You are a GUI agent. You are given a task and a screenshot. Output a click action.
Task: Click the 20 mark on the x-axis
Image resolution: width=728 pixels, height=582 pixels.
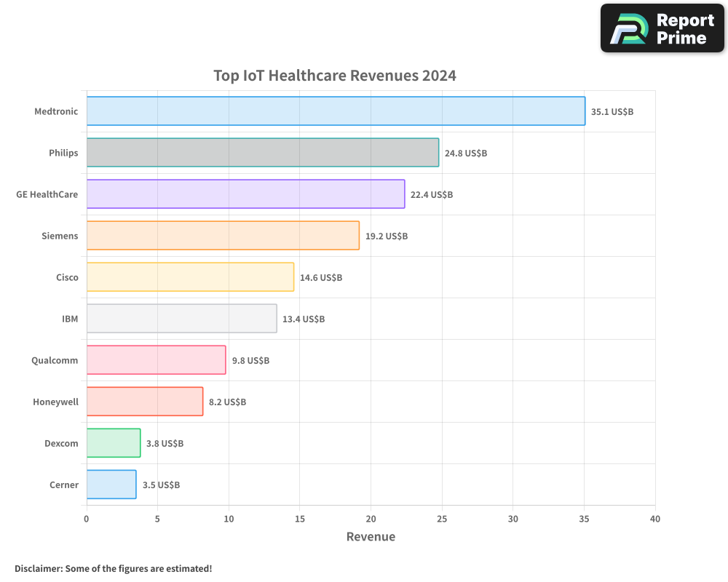coord(371,519)
